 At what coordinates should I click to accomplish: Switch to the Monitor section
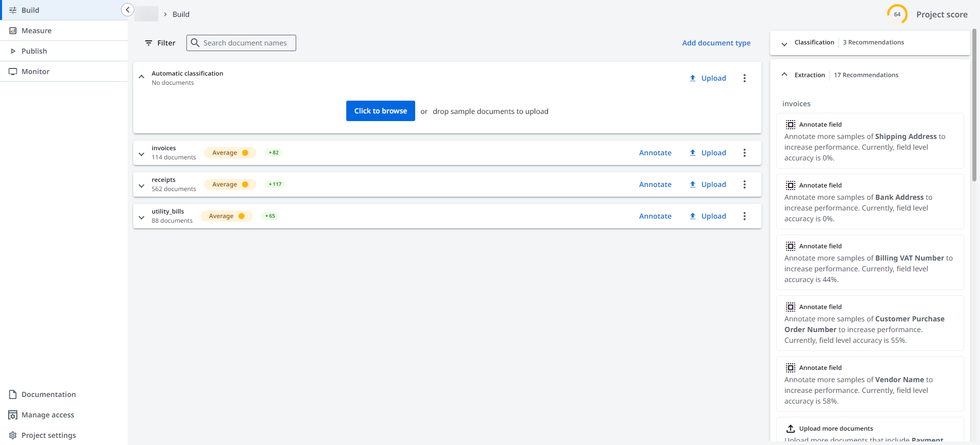pyautogui.click(x=35, y=72)
